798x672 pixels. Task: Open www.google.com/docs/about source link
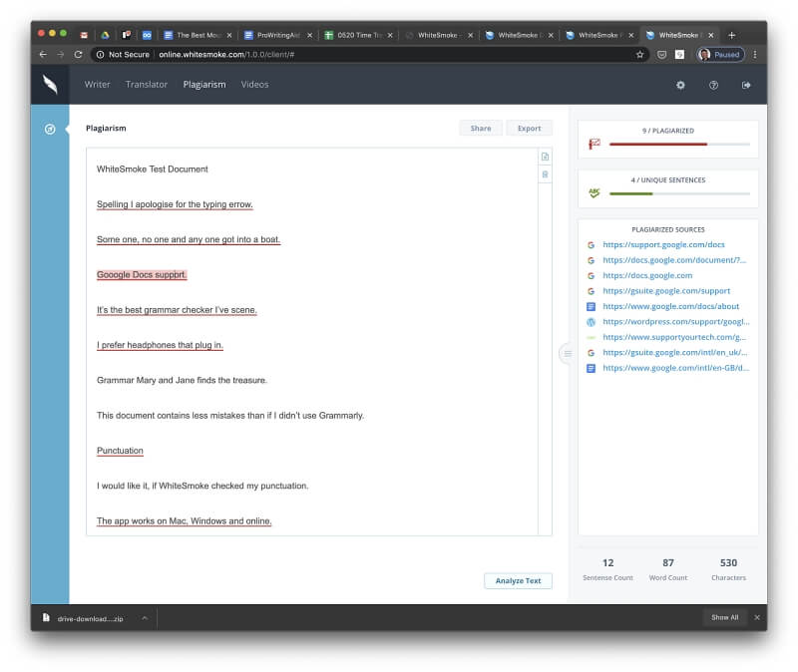pyautogui.click(x=670, y=306)
